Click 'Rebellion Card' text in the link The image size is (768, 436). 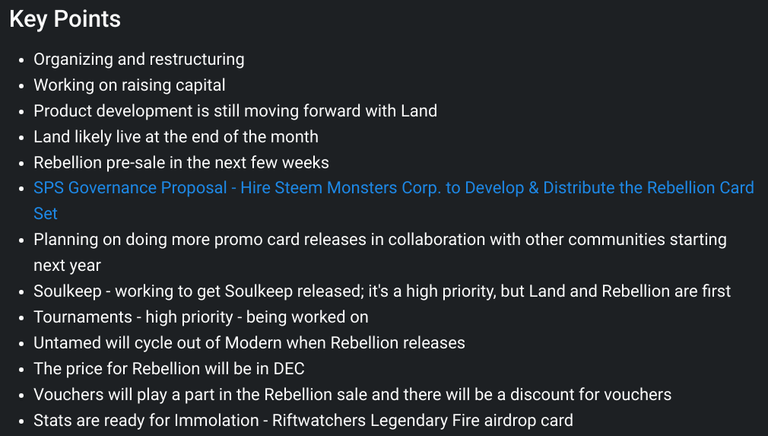coord(700,188)
